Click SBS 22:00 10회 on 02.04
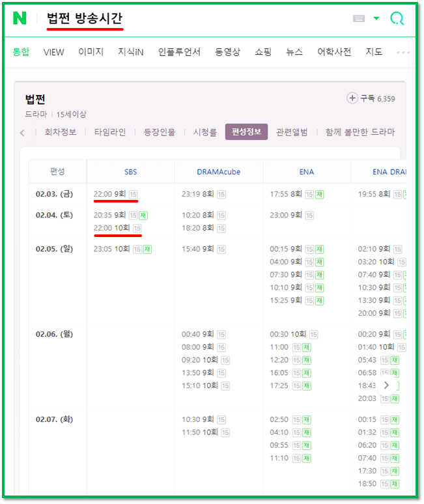The width and height of the screenshot is (424, 504). 117,228
